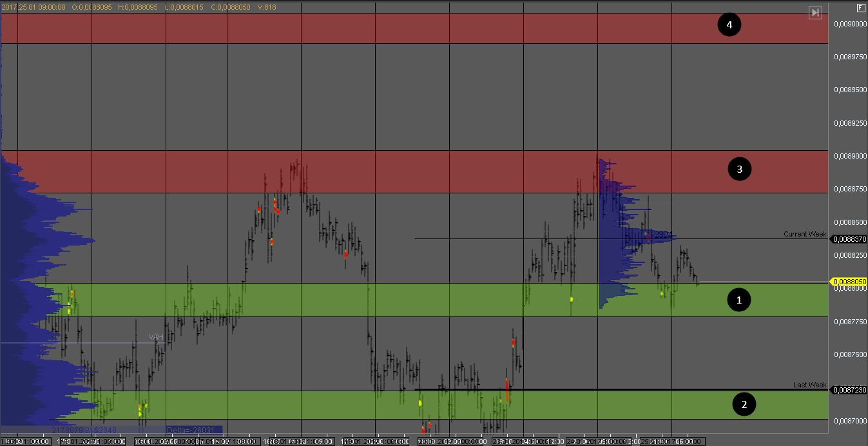Click the F icon above the price scale
Image resolution: width=868 pixels, height=446 pixels.
tap(861, 8)
